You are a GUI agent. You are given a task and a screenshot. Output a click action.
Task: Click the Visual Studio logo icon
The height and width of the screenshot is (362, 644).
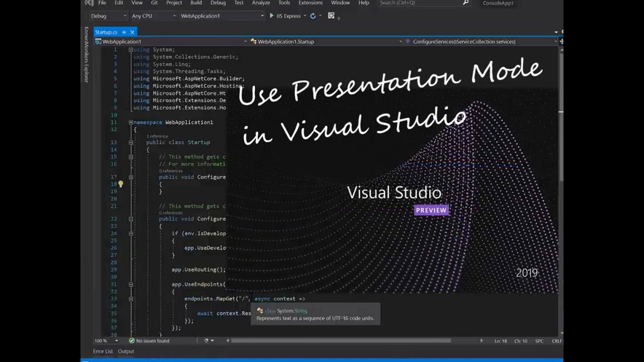(x=89, y=3)
